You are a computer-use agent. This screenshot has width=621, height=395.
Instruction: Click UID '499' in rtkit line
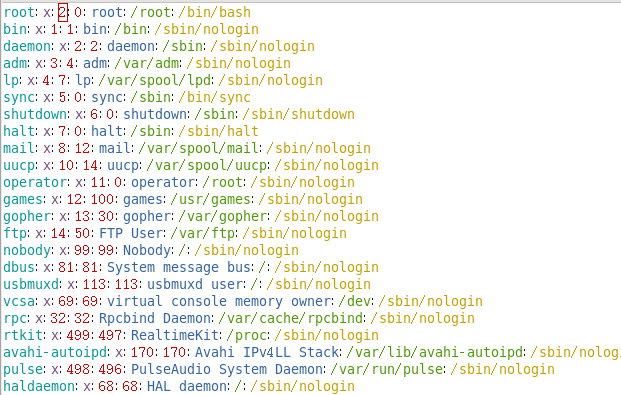click(x=78, y=336)
